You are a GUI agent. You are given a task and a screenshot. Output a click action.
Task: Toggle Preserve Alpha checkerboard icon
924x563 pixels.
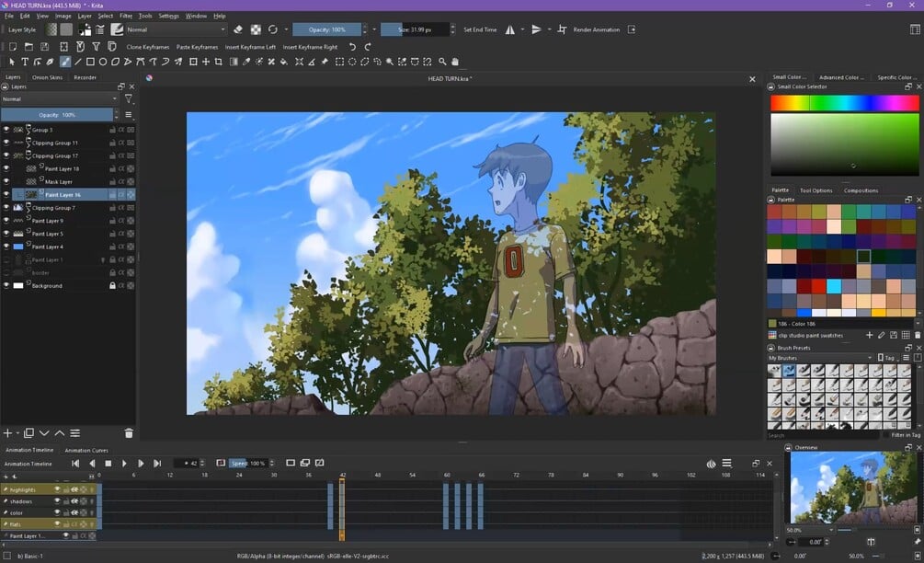256,29
